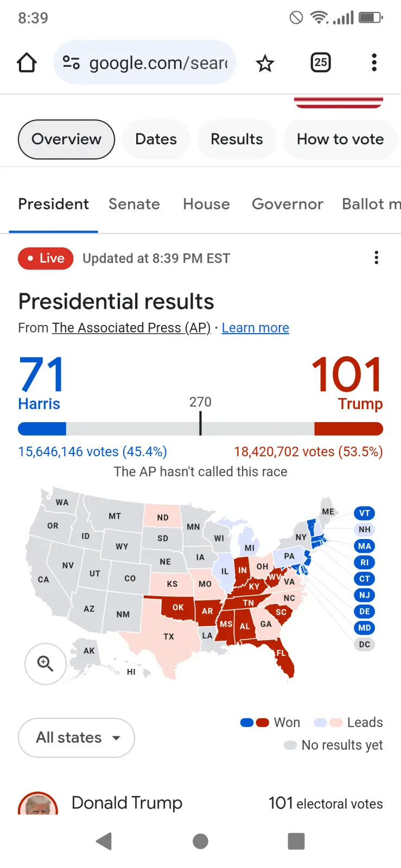Switch to the Senate tab
Image resolution: width=401 pixels, height=868 pixels.
pyautogui.click(x=134, y=204)
